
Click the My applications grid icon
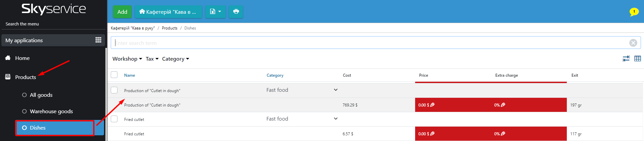click(x=98, y=40)
